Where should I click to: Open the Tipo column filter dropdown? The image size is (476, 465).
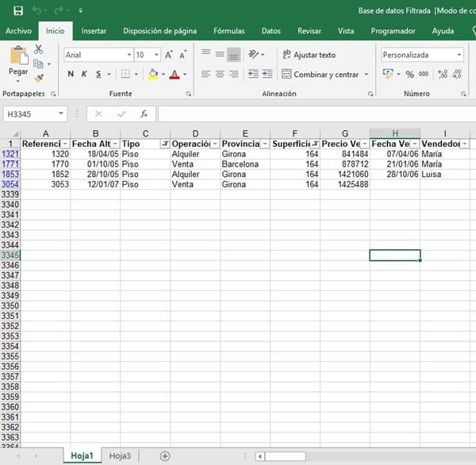click(164, 144)
